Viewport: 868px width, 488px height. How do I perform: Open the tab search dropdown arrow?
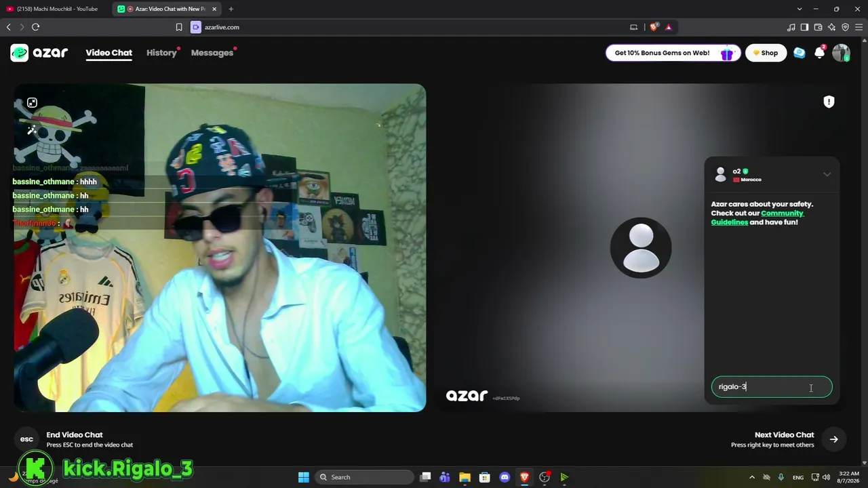click(x=800, y=9)
